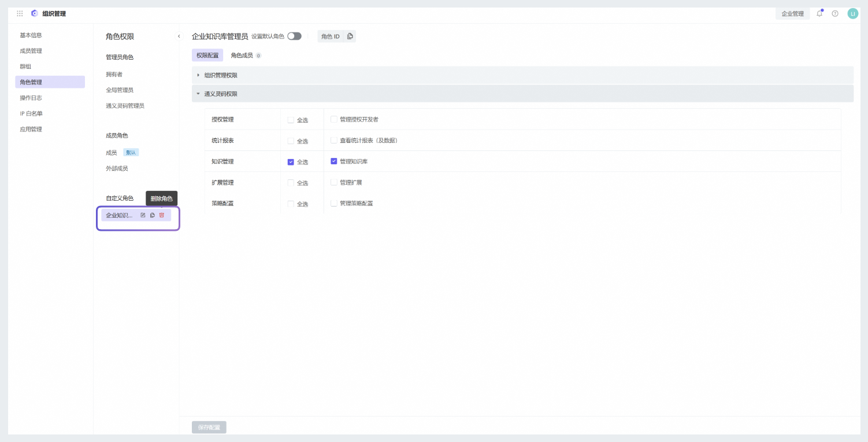The height and width of the screenshot is (442, 868).
Task: Click the 扩展管理 row label
Action: tap(222, 182)
